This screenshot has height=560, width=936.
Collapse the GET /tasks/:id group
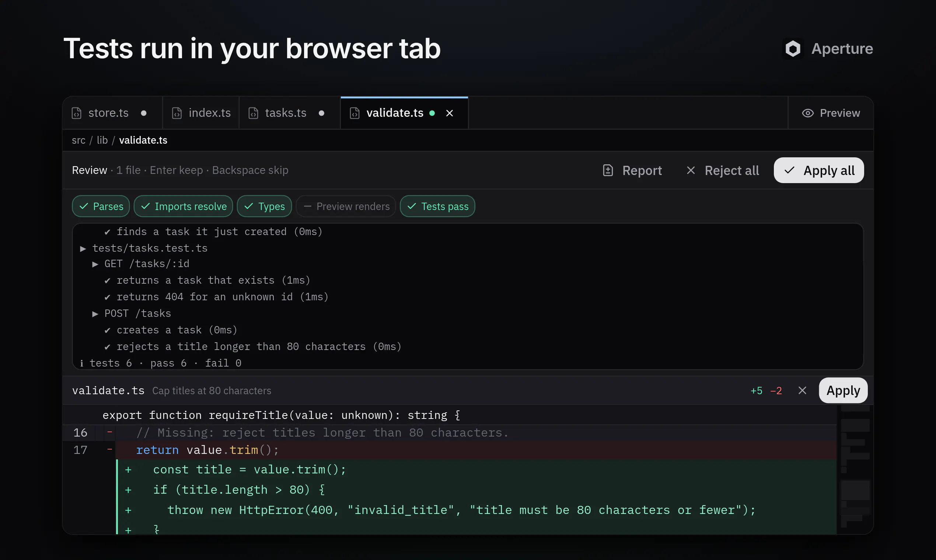95,264
